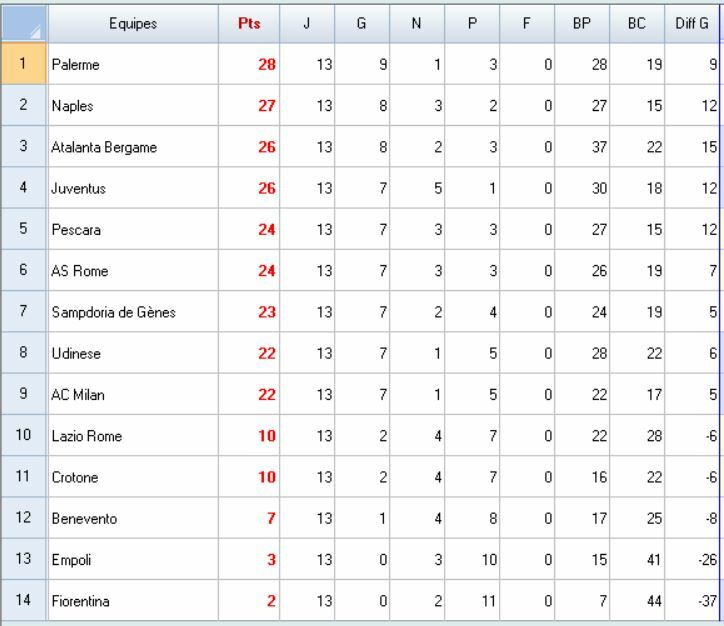Click the AC Milan team cell
This screenshot has height=626, width=724.
(x=133, y=395)
